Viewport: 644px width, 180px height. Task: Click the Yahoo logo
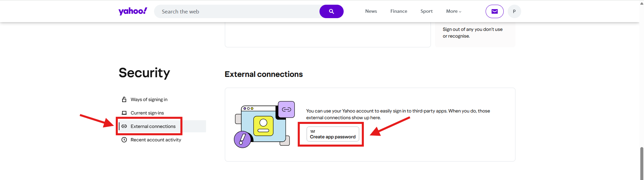pyautogui.click(x=133, y=11)
